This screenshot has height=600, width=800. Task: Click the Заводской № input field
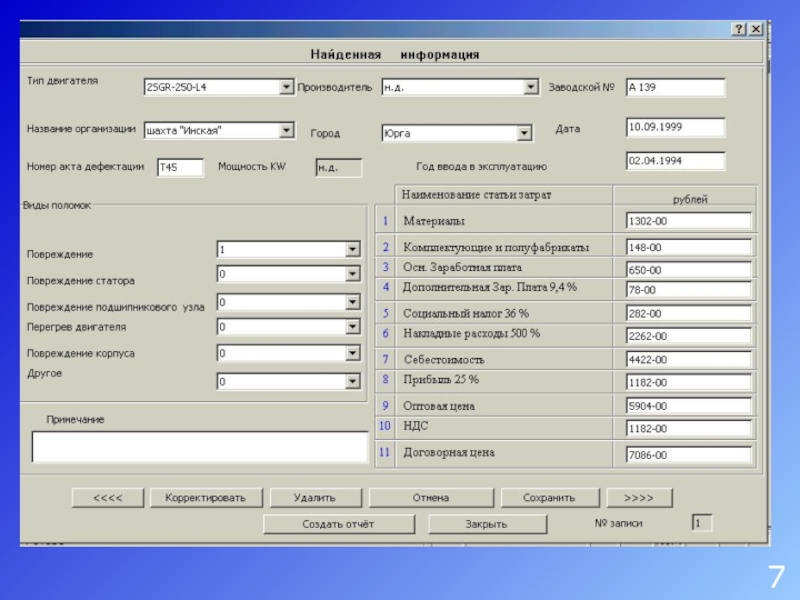(x=675, y=88)
